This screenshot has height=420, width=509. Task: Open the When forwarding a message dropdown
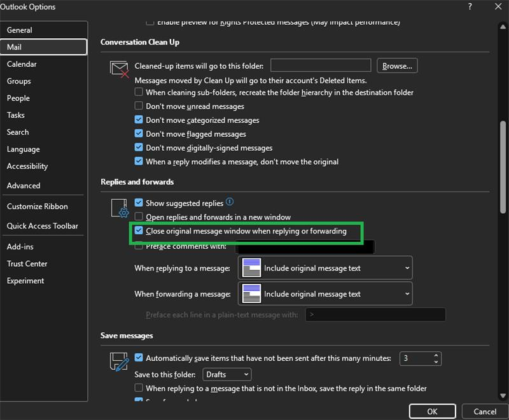tap(325, 293)
